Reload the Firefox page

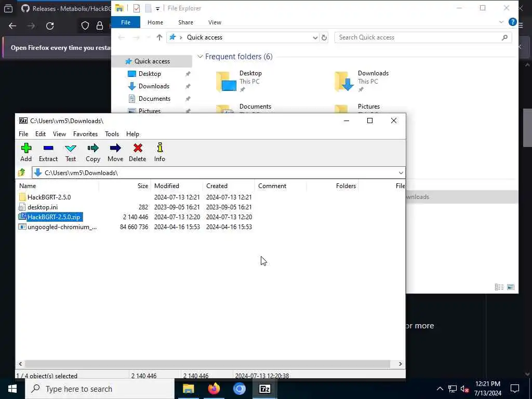[x=50, y=26]
